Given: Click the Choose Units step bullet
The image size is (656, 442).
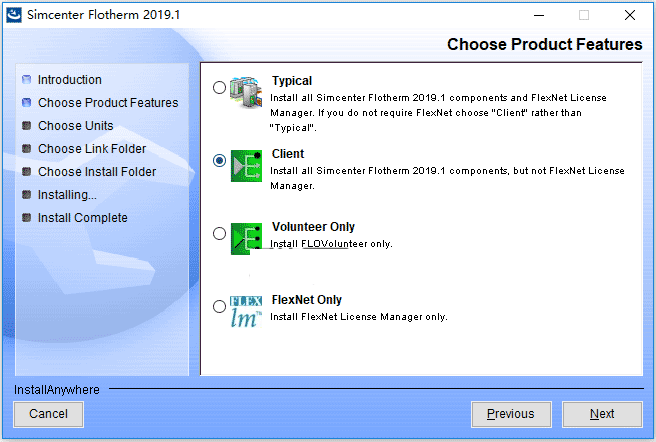Looking at the screenshot, I should (x=26, y=126).
